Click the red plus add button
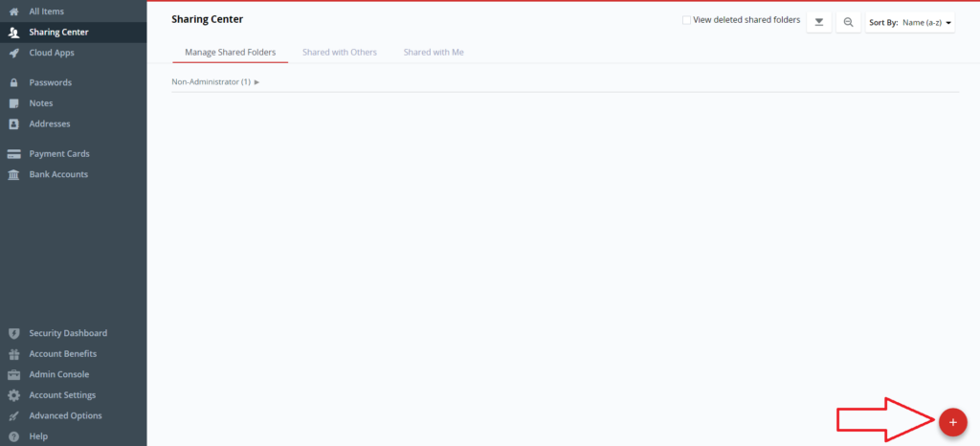Screen dimensions: 980x446 pyautogui.click(x=952, y=422)
